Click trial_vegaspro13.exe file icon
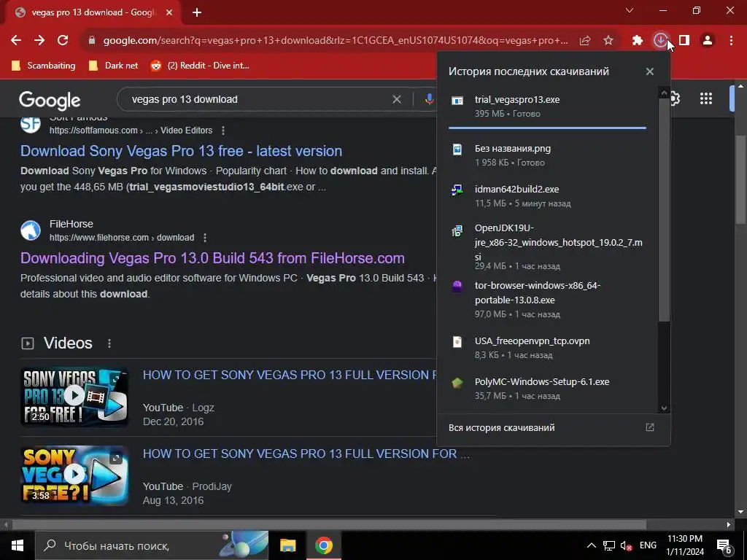Viewport: 747px width, 560px height. click(x=457, y=101)
